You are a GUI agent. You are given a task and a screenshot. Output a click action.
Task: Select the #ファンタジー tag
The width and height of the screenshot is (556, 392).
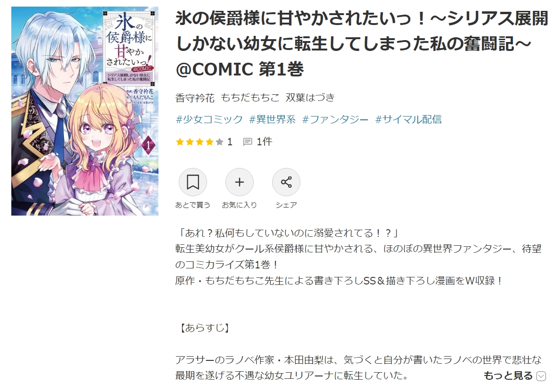click(x=335, y=119)
